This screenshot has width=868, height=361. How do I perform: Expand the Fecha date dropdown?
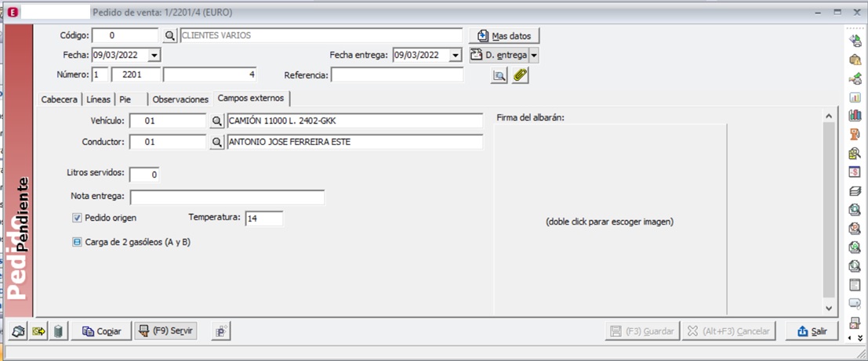point(154,56)
